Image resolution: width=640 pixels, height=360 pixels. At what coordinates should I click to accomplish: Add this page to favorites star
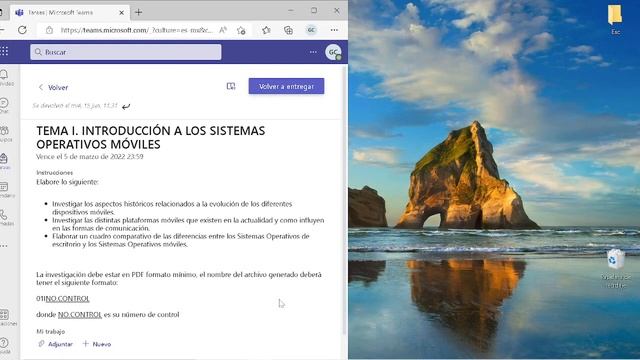pyautogui.click(x=241, y=30)
